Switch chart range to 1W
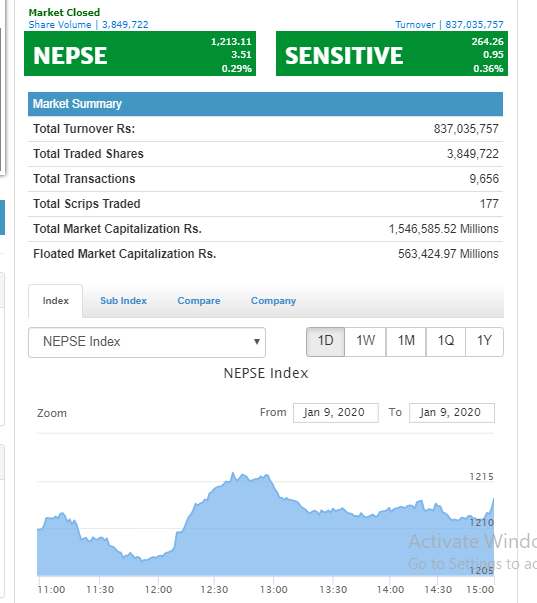This screenshot has width=537, height=603. 365,342
